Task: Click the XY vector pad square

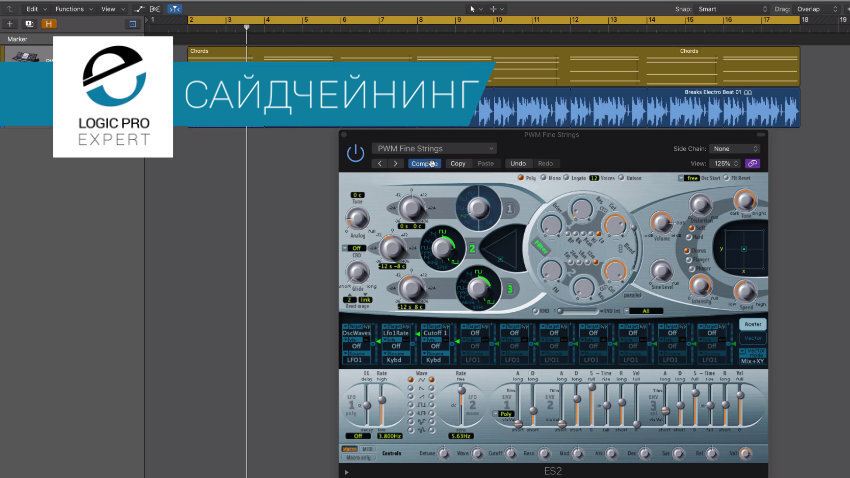Action: tap(744, 249)
